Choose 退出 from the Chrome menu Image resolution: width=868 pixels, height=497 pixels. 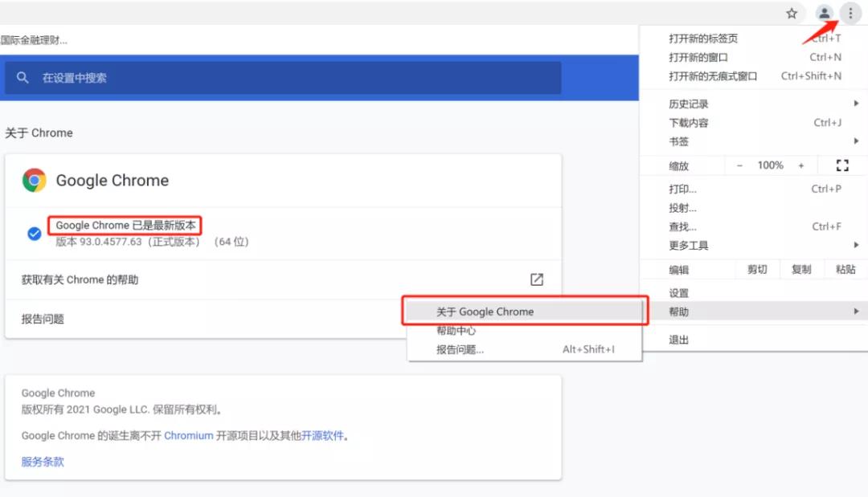tap(754, 340)
